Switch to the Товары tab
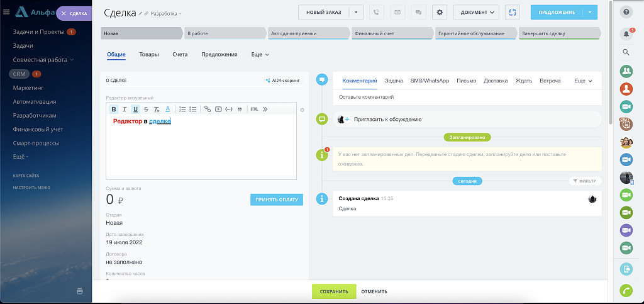Viewport: 644px width, 304px height. tap(149, 55)
